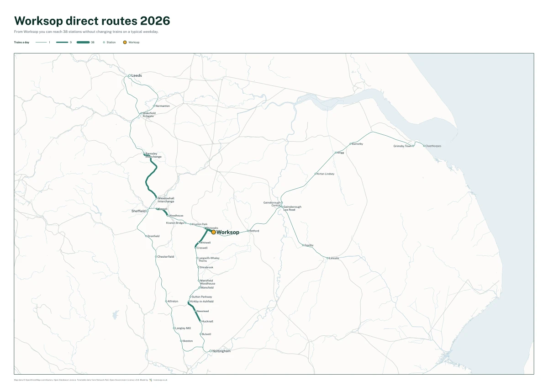
Task: Select the Gainsborough Lea Road station label
Action: click(x=292, y=208)
